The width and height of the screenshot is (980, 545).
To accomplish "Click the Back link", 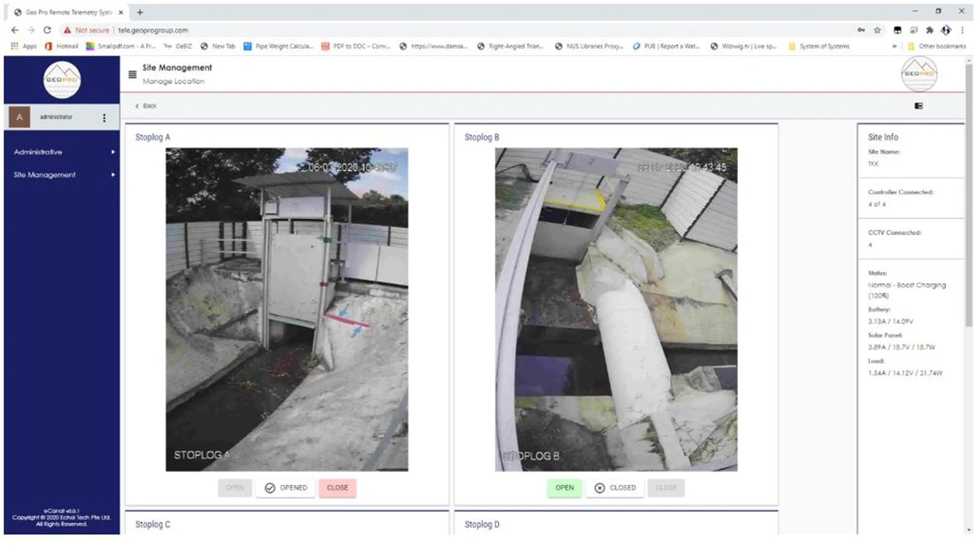I will click(146, 106).
